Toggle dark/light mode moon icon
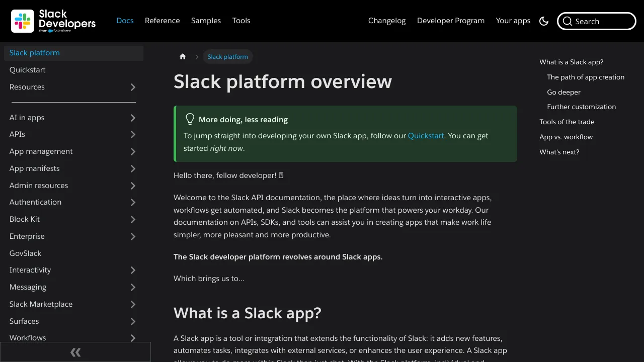This screenshot has width=644, height=362. point(544,21)
